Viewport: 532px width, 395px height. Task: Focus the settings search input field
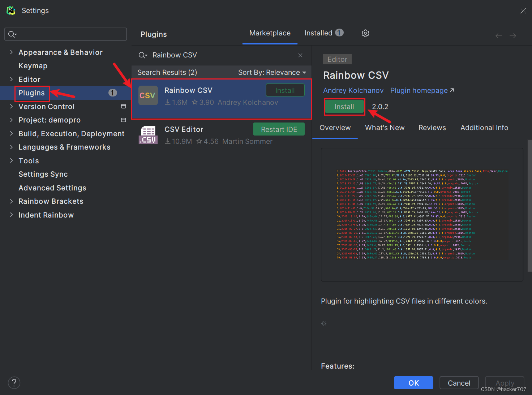tap(65, 34)
